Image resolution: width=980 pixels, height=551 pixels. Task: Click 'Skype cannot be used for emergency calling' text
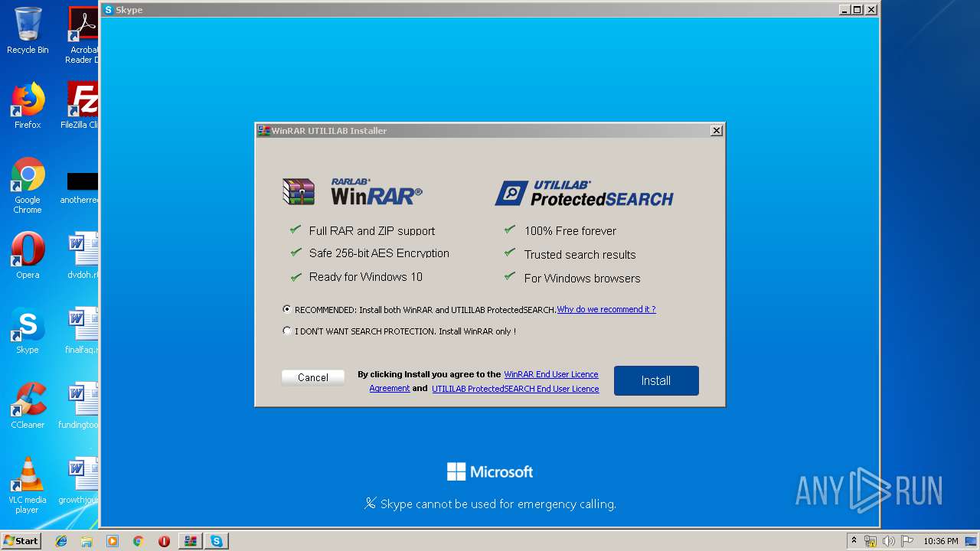coord(498,504)
